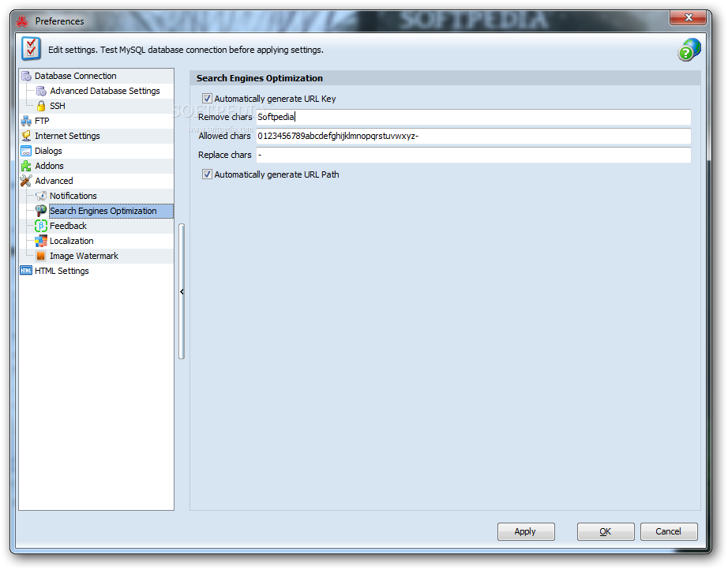Viewport: 728px width, 570px height.
Task: Select Localization entry
Action: (x=72, y=241)
